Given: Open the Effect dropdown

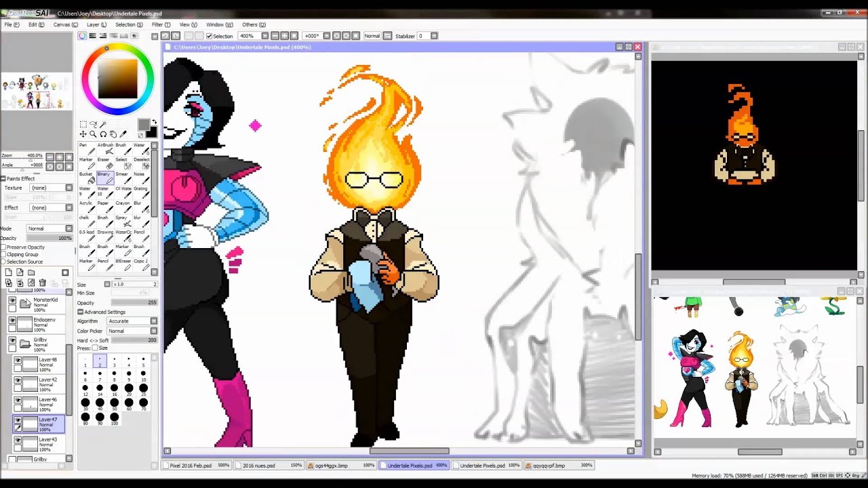Looking at the screenshot, I should 50,207.
